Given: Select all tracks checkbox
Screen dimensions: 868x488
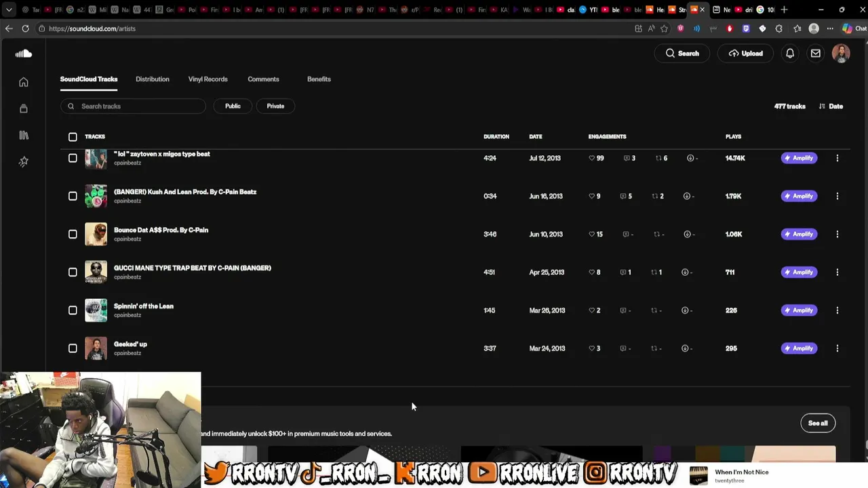Looking at the screenshot, I should [73, 137].
